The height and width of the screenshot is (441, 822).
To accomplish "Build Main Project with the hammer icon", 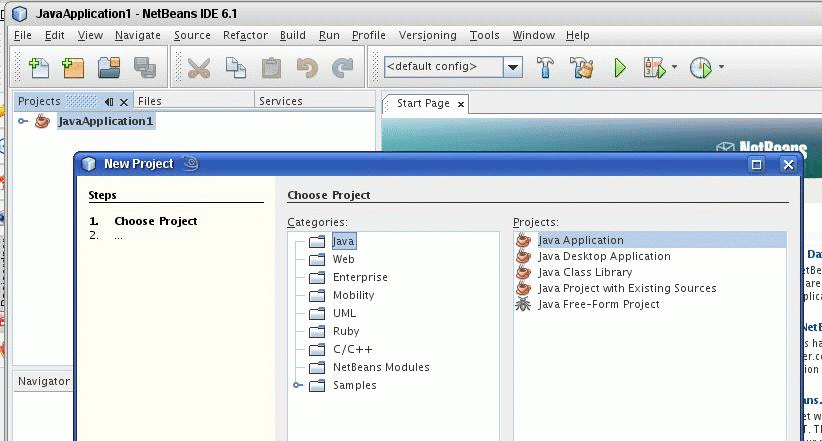I will 546,68.
